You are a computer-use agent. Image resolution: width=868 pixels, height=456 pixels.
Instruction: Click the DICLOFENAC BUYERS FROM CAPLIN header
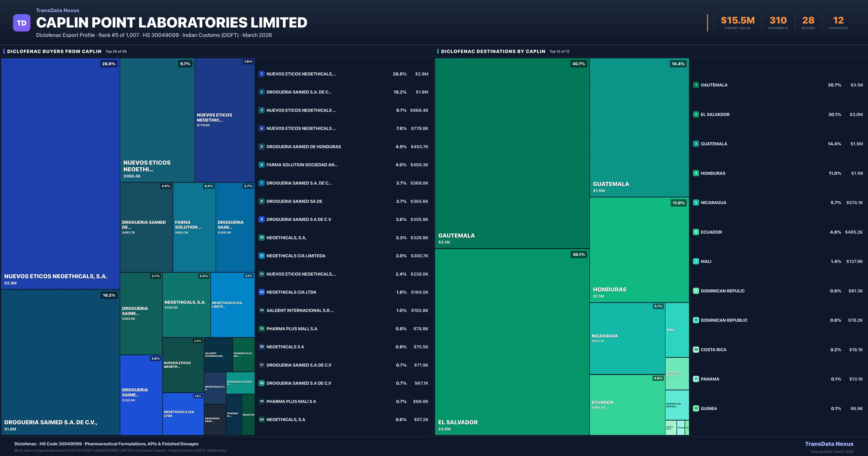tap(54, 51)
